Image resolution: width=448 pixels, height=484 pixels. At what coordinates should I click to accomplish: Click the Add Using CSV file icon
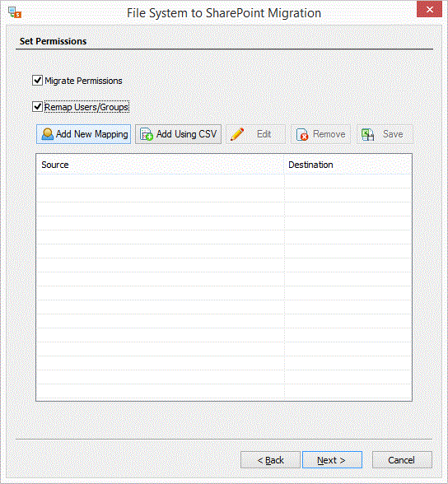(x=147, y=135)
